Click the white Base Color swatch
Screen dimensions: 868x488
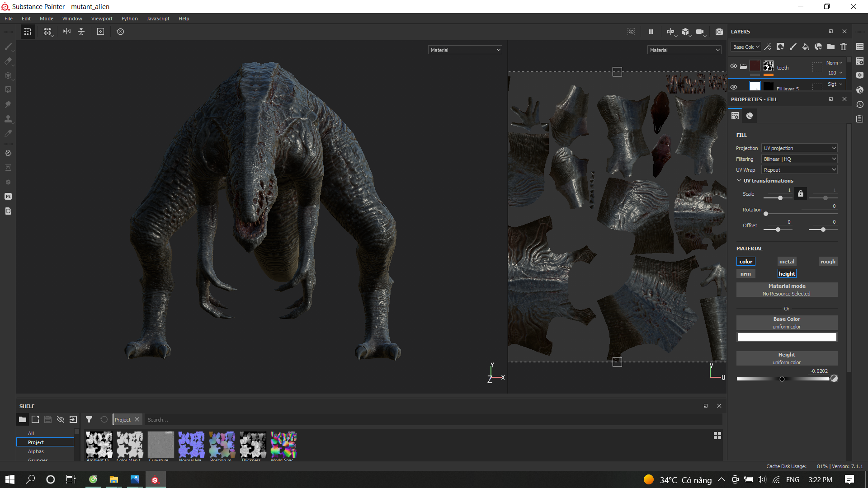point(787,337)
